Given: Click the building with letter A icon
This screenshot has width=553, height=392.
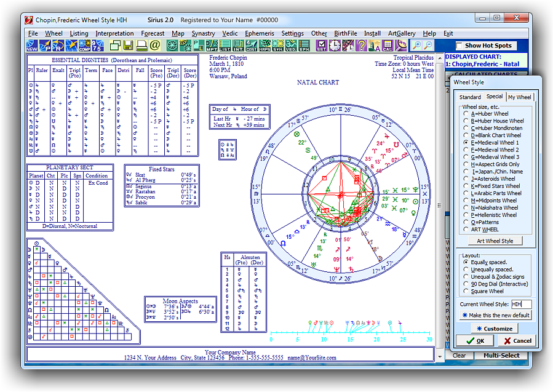Looking at the screenshot, I should (x=374, y=46).
